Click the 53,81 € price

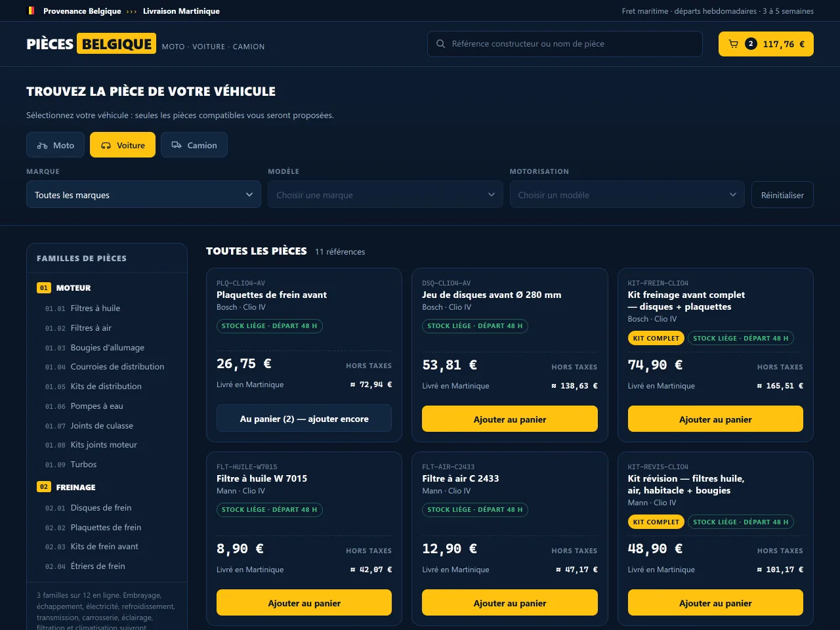click(x=450, y=365)
